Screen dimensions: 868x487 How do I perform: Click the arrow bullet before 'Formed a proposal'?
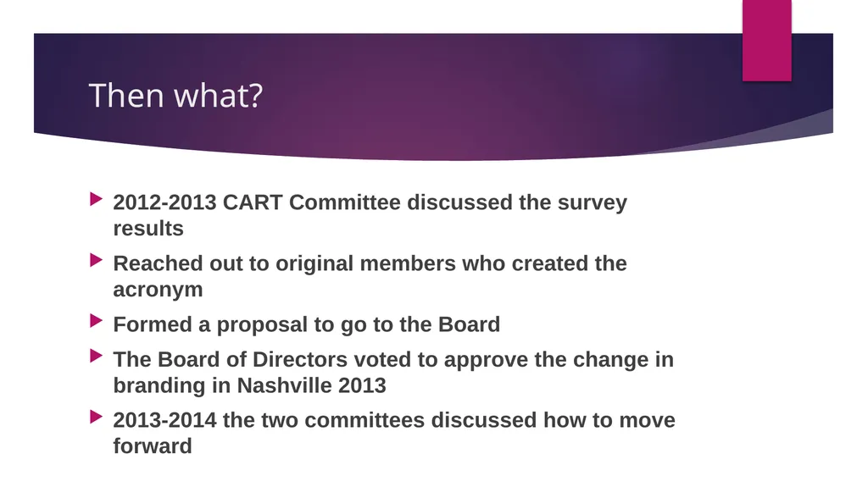tap(97, 320)
